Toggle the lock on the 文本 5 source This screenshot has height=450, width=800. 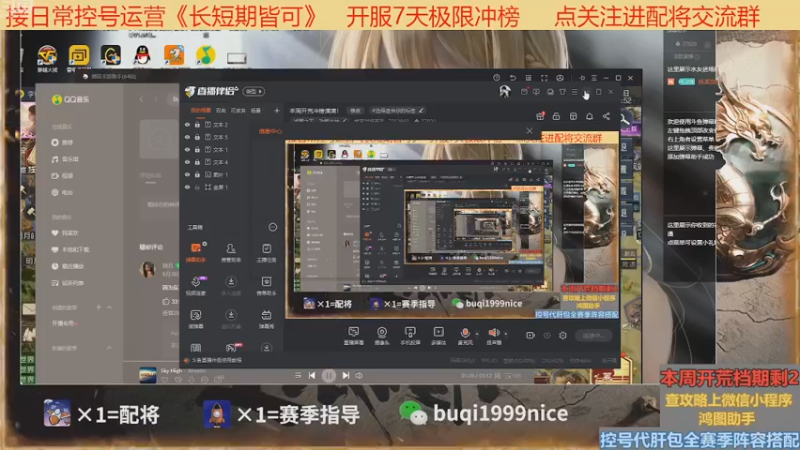197,137
